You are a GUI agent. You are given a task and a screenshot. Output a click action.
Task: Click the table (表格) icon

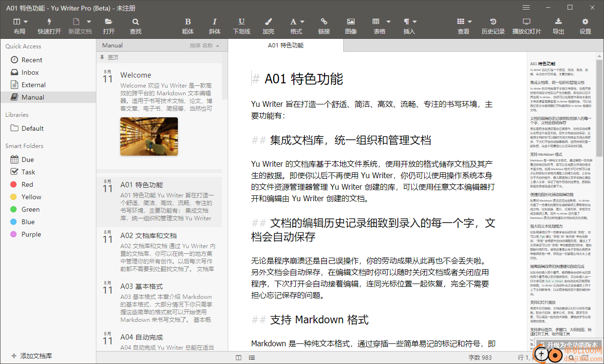click(376, 22)
